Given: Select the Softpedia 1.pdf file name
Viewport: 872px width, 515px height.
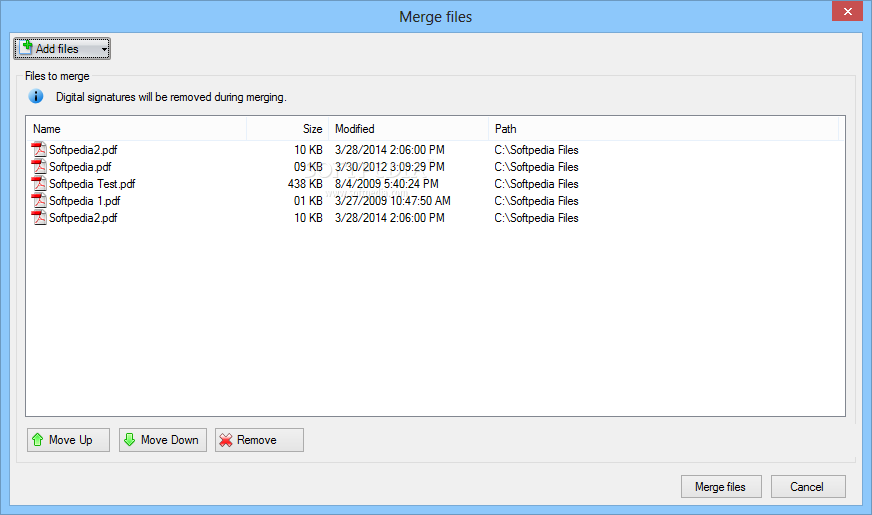Looking at the screenshot, I should pyautogui.click(x=85, y=201).
